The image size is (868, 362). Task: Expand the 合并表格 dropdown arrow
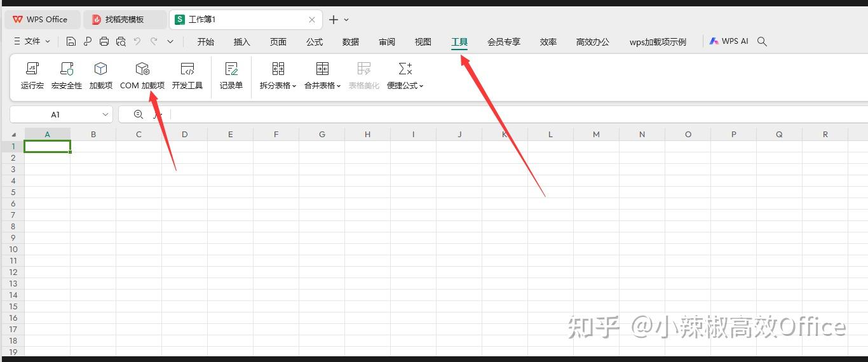339,86
